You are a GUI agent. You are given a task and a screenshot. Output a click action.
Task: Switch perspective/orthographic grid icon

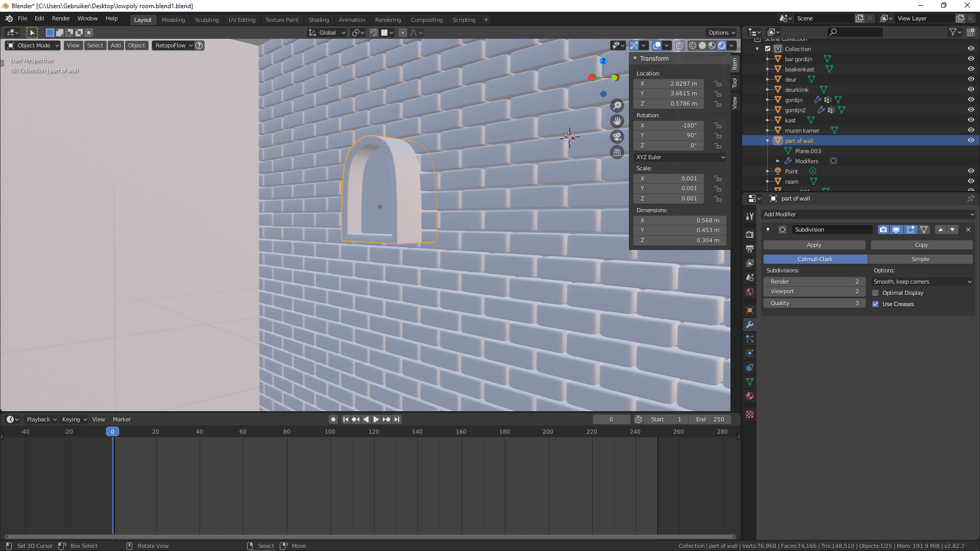click(617, 153)
